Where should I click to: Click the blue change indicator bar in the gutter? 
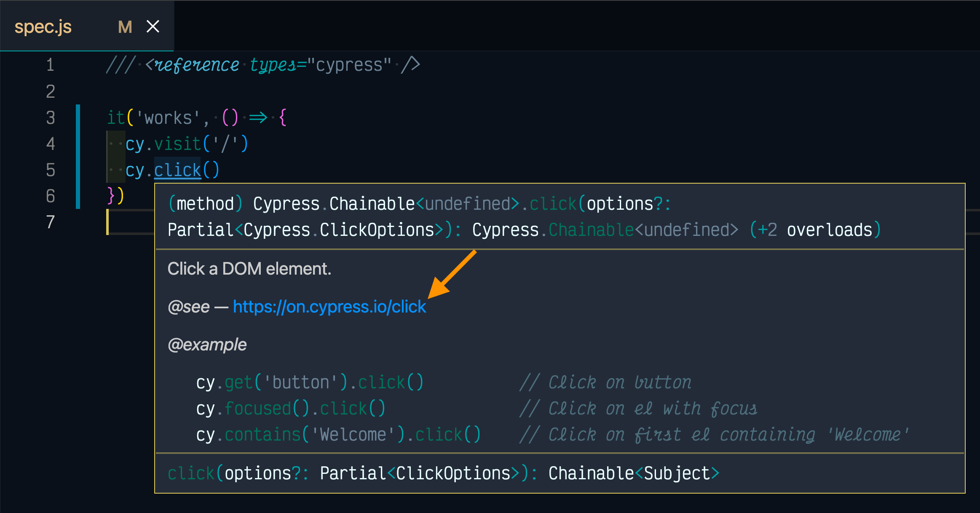tap(78, 157)
